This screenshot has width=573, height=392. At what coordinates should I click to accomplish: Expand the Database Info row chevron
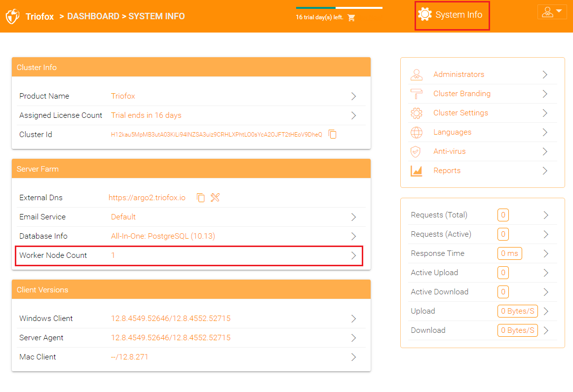click(x=353, y=236)
